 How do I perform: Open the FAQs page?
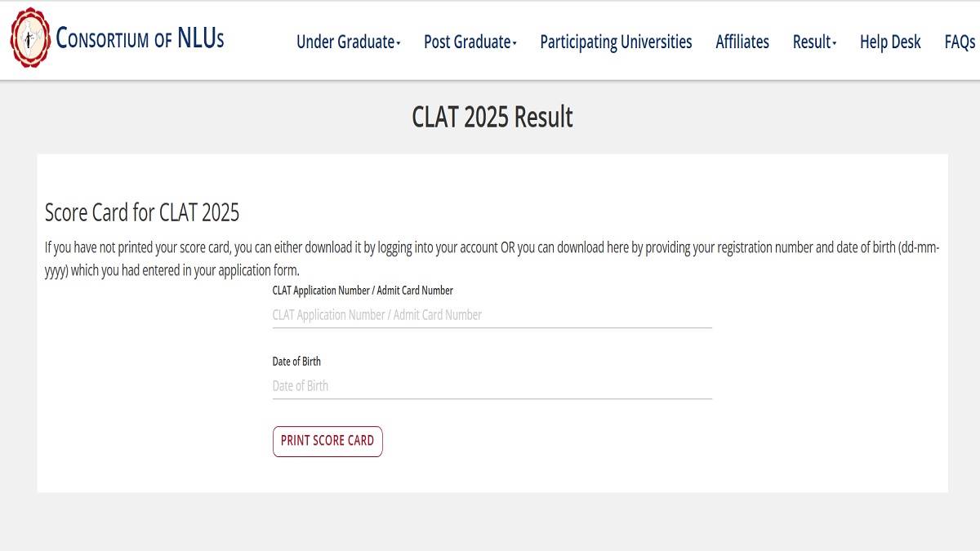tap(960, 42)
